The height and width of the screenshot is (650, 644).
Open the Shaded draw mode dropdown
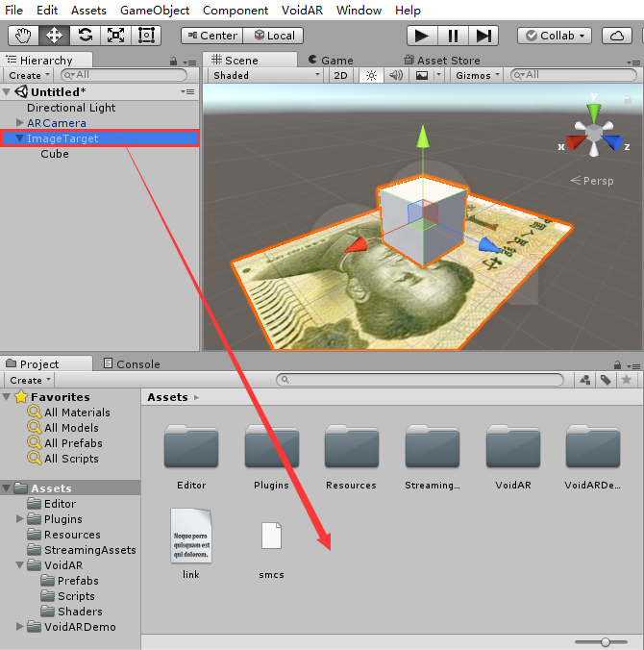coord(265,75)
